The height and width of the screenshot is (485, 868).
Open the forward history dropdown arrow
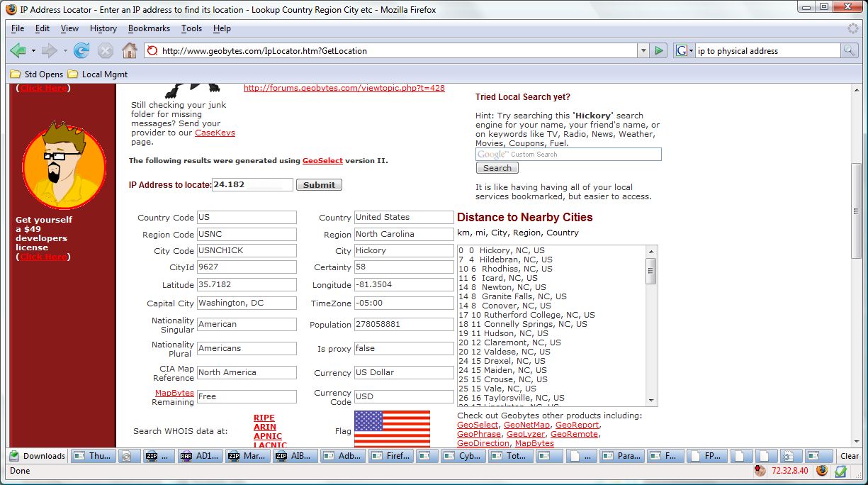tap(65, 50)
